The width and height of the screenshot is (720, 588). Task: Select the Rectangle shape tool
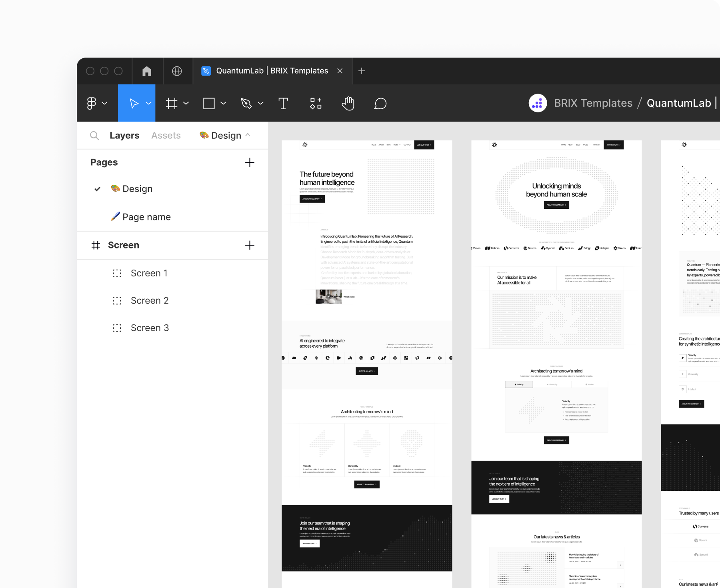pyautogui.click(x=209, y=103)
